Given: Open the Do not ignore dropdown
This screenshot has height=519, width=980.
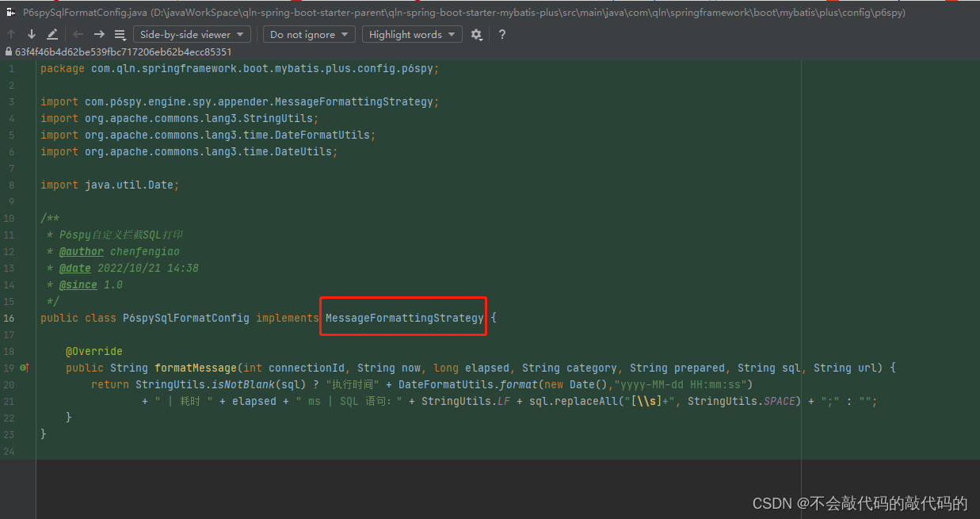Looking at the screenshot, I should (x=309, y=34).
